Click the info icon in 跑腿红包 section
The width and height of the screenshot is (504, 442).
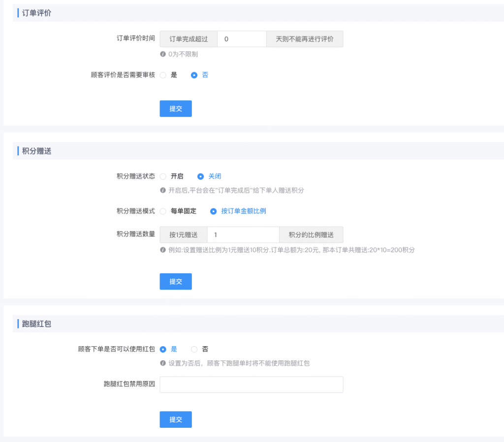pyautogui.click(x=162, y=363)
